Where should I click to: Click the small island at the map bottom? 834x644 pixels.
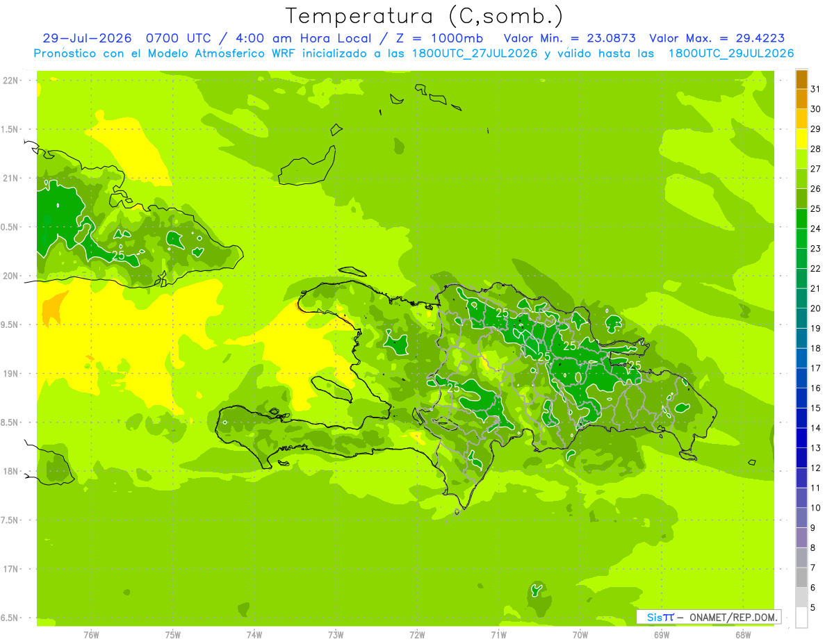[x=537, y=590]
